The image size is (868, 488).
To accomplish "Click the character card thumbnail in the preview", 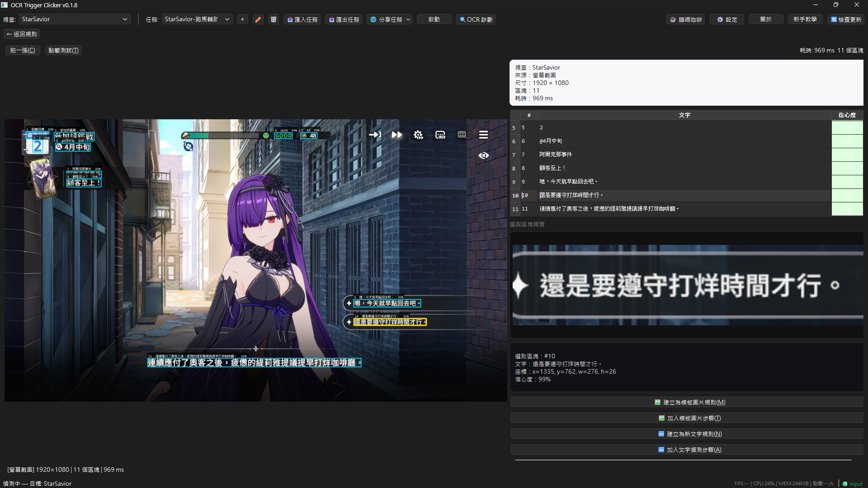I will 43,178.
